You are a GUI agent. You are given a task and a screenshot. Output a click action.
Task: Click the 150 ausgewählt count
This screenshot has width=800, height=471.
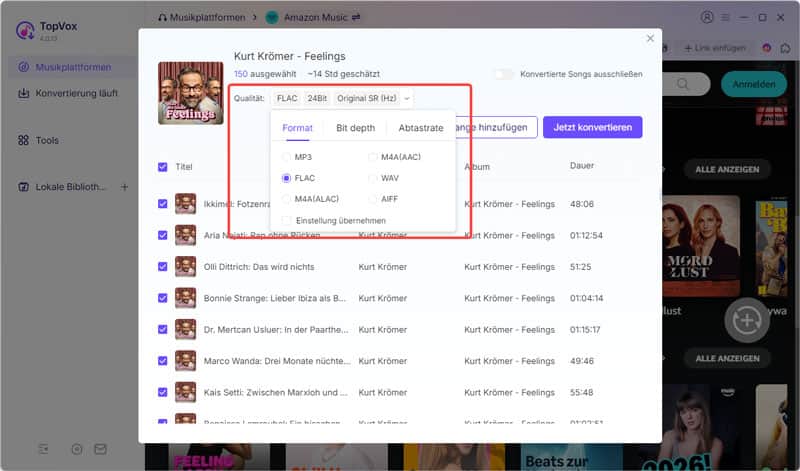(265, 74)
